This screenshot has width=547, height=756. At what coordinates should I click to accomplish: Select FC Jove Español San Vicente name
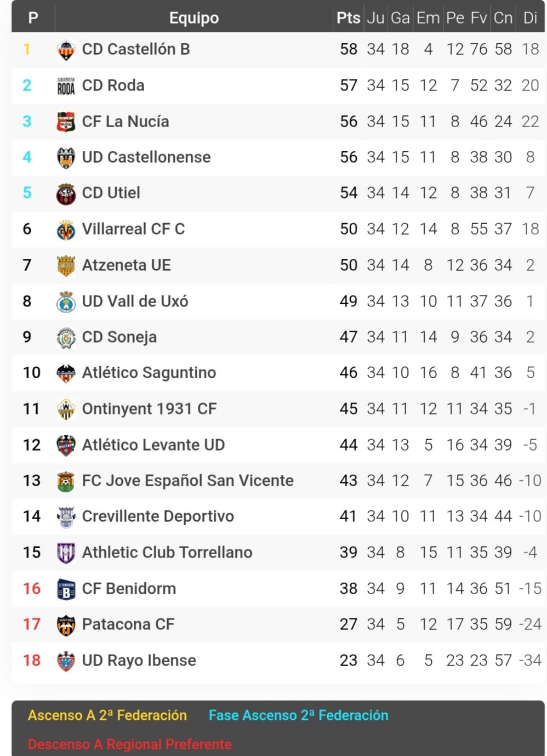188,481
